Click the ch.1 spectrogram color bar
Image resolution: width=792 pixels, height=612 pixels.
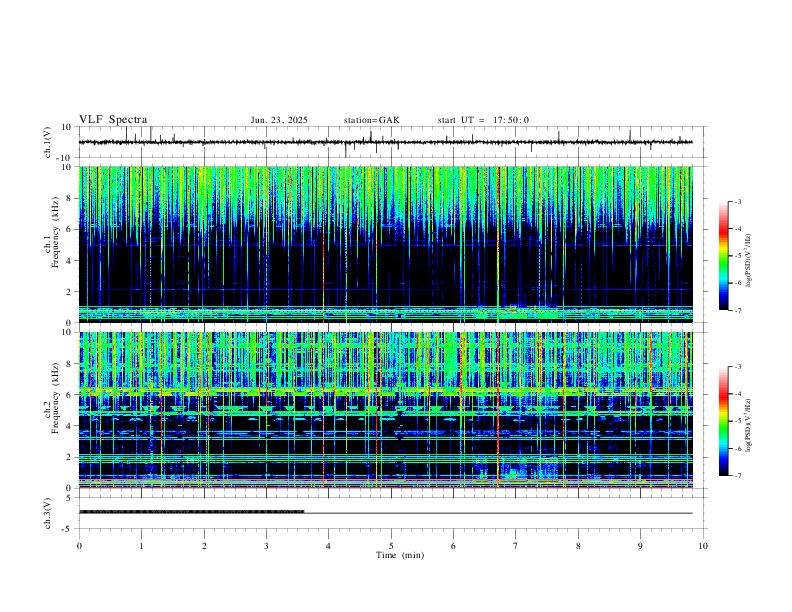(x=723, y=256)
